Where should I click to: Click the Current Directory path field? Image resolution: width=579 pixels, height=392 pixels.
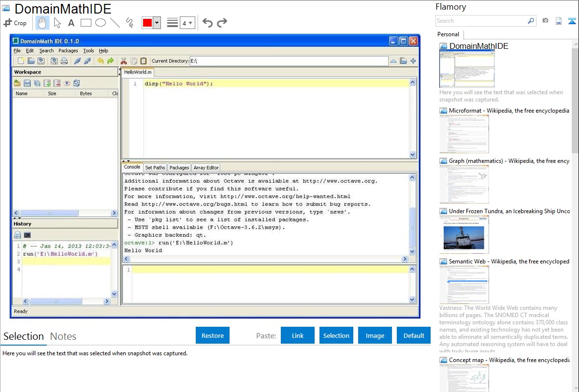(x=289, y=61)
